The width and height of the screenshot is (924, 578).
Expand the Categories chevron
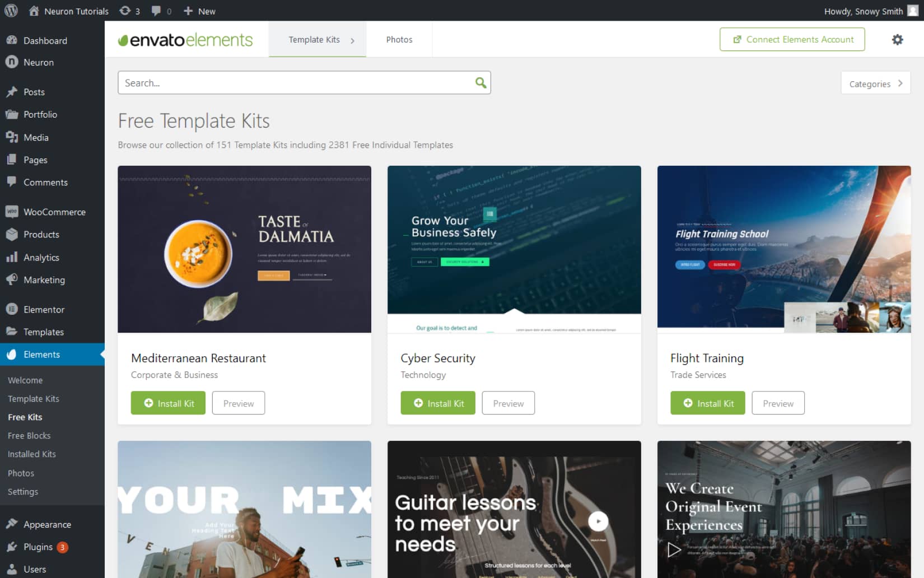point(901,82)
